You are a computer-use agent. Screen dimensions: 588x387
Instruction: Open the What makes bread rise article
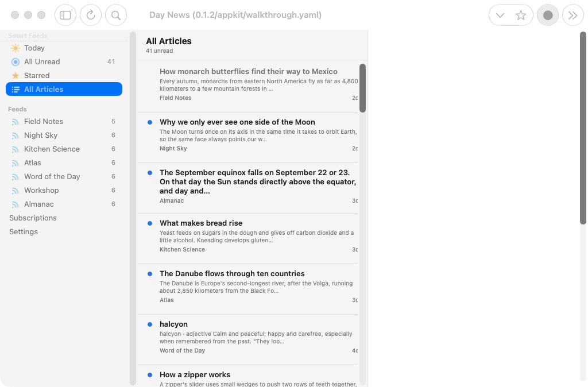click(248, 238)
